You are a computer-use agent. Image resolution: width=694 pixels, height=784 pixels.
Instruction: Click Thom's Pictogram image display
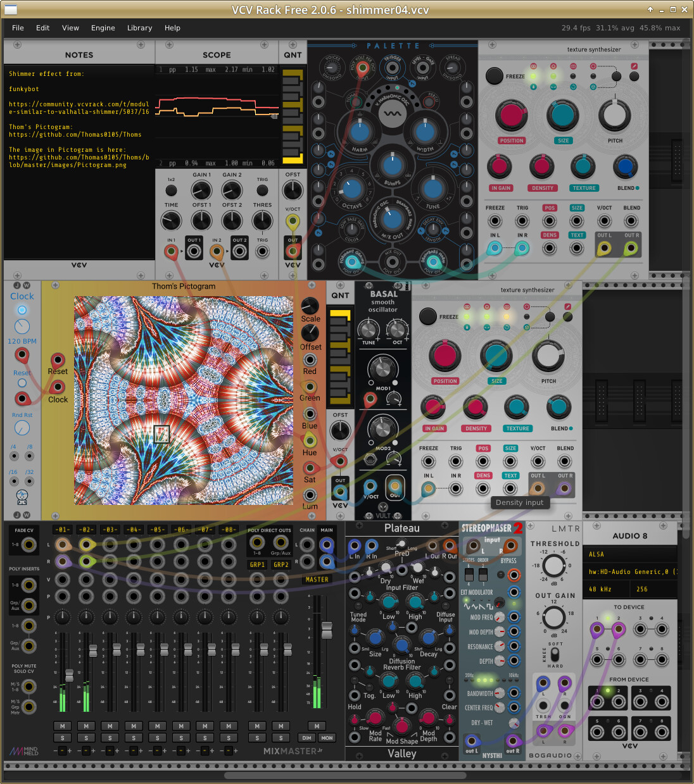[x=184, y=400]
